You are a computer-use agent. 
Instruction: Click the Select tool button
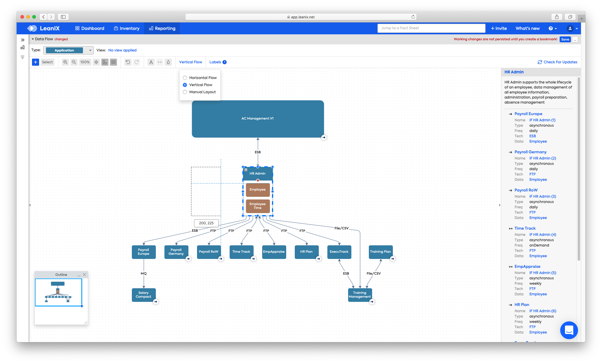(47, 62)
